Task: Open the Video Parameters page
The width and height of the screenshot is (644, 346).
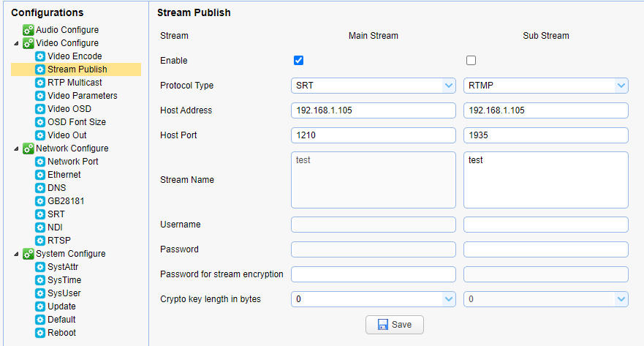Action: (x=82, y=96)
